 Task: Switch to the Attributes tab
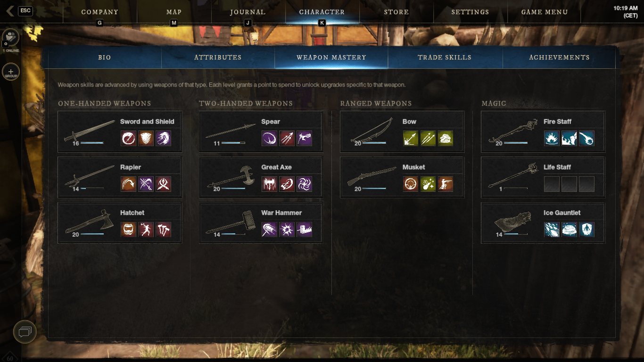pyautogui.click(x=218, y=58)
